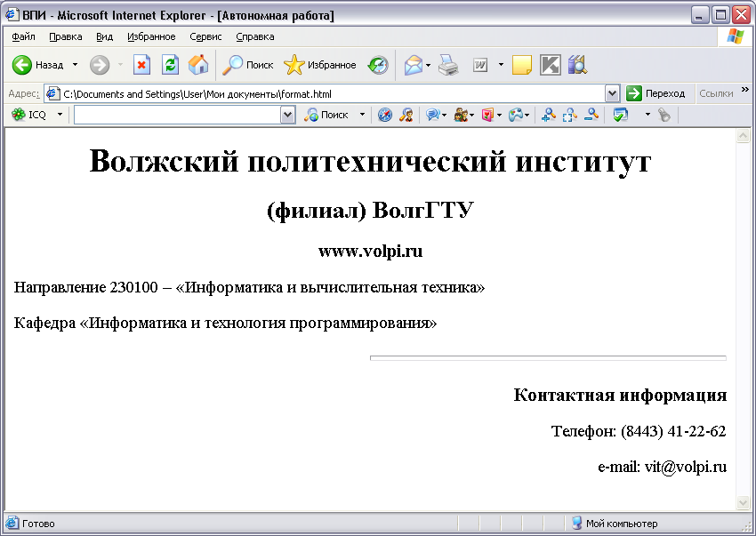Expand the ICQ search box dropdown
Screen dimensions: 756x536
click(288, 115)
